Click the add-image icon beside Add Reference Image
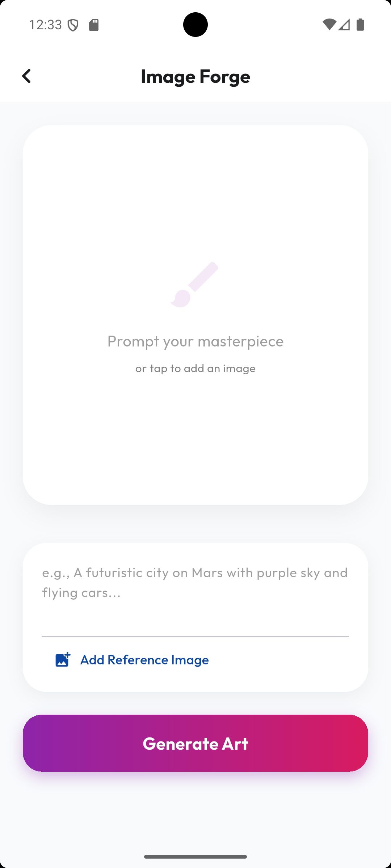This screenshot has height=868, width=391. (63, 660)
